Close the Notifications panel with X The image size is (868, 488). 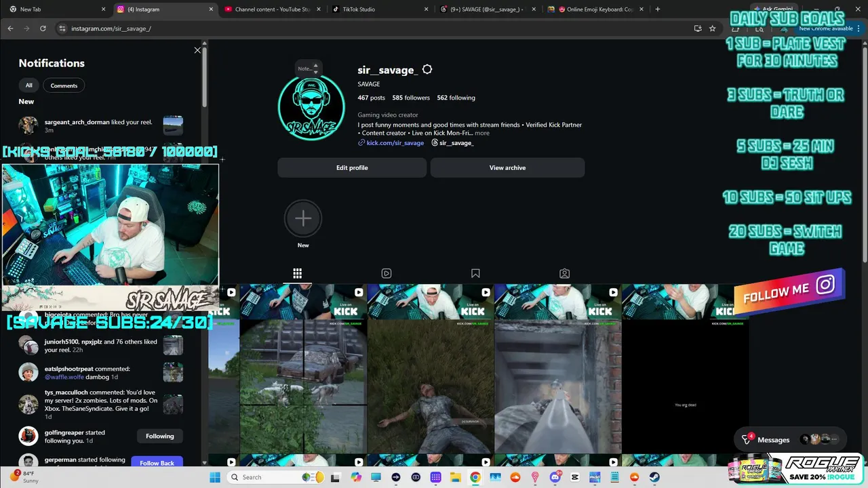pyautogui.click(x=197, y=50)
